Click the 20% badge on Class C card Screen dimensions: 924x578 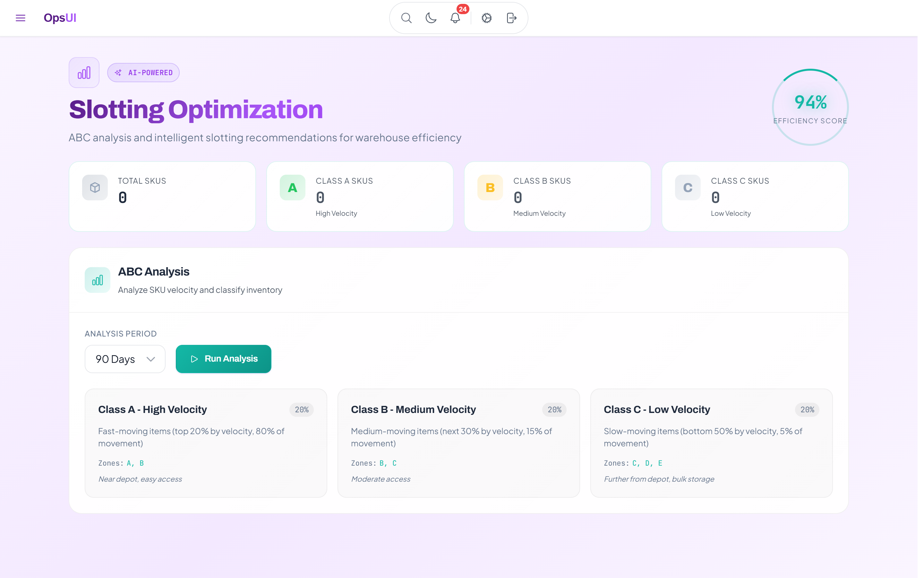click(807, 410)
